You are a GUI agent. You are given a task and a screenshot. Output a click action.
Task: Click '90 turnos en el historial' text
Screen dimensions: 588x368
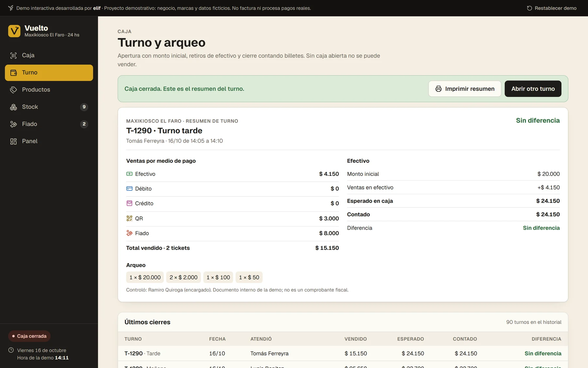(534, 322)
